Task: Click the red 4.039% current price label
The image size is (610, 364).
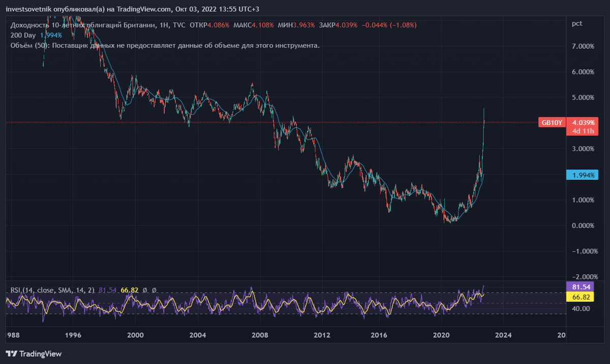Action: pyautogui.click(x=583, y=122)
